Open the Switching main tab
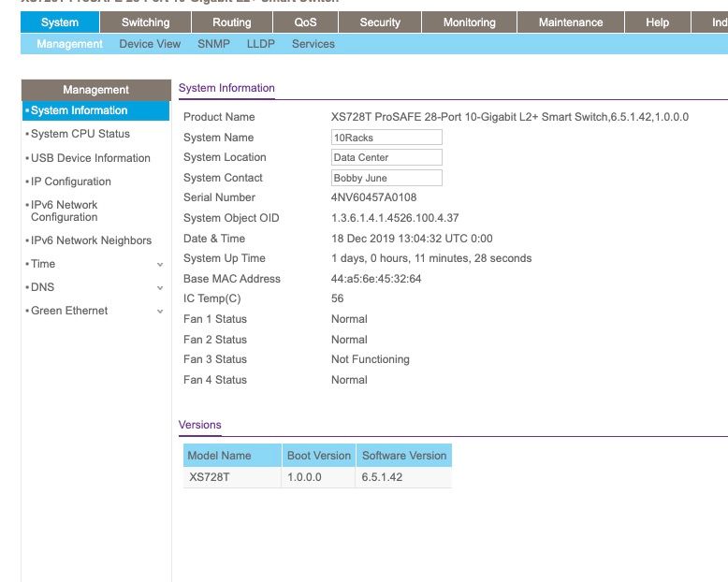This screenshot has width=728, height=582. 145,22
